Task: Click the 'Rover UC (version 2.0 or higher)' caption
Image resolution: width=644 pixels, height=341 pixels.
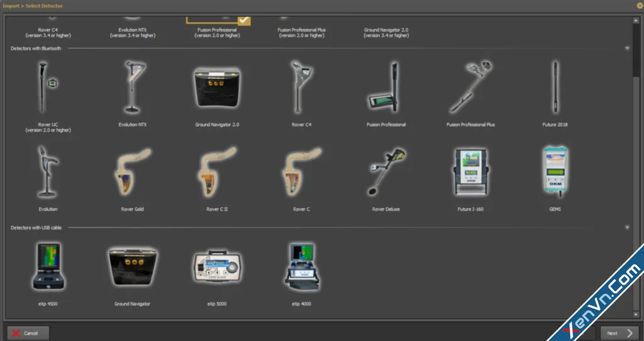Action: point(48,127)
